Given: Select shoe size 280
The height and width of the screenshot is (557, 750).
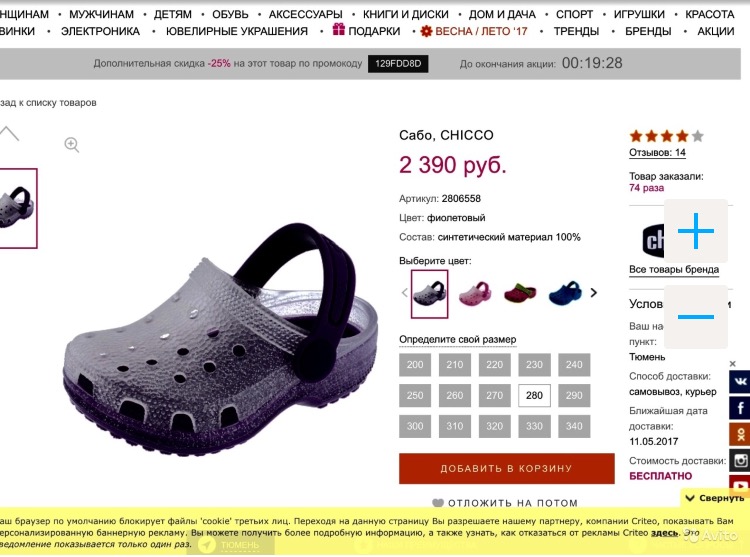Looking at the screenshot, I should coord(534,395).
